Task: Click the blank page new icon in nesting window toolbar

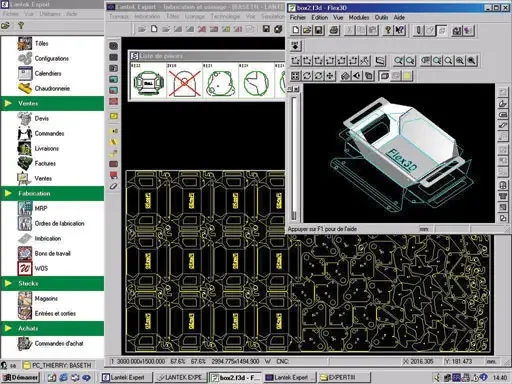Action: click(154, 29)
